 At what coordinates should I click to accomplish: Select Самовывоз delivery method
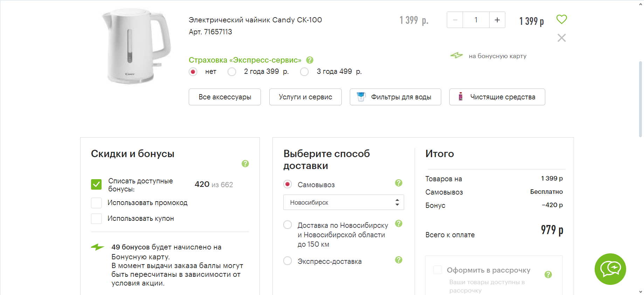click(288, 184)
